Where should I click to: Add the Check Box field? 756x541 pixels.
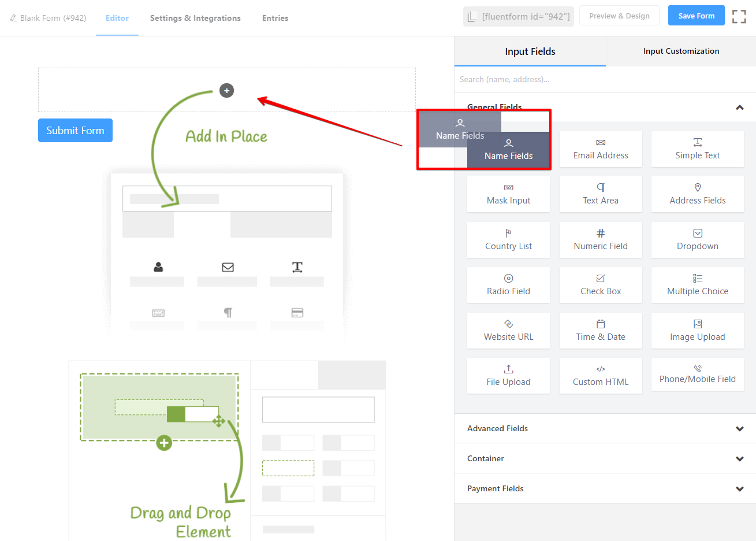[x=601, y=285]
